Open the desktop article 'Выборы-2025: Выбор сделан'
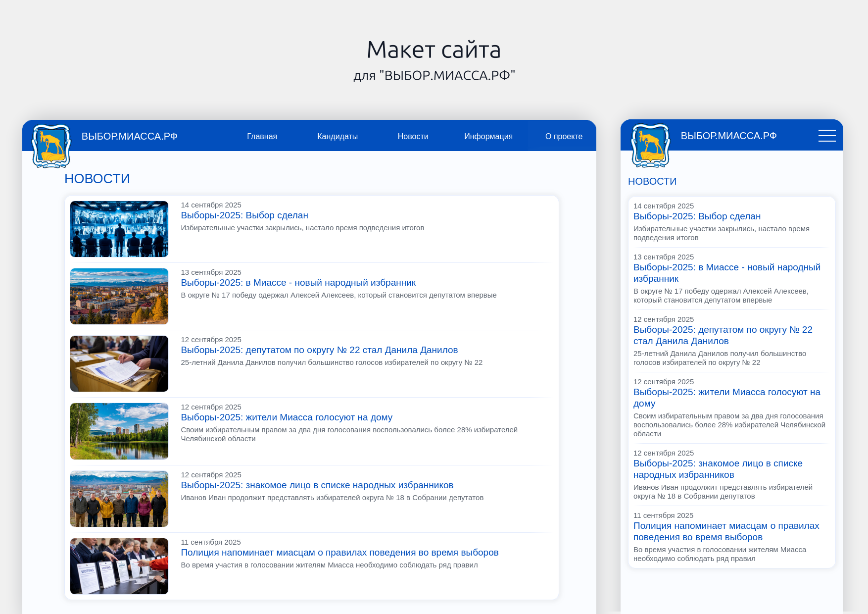The width and height of the screenshot is (868, 614). click(x=244, y=215)
